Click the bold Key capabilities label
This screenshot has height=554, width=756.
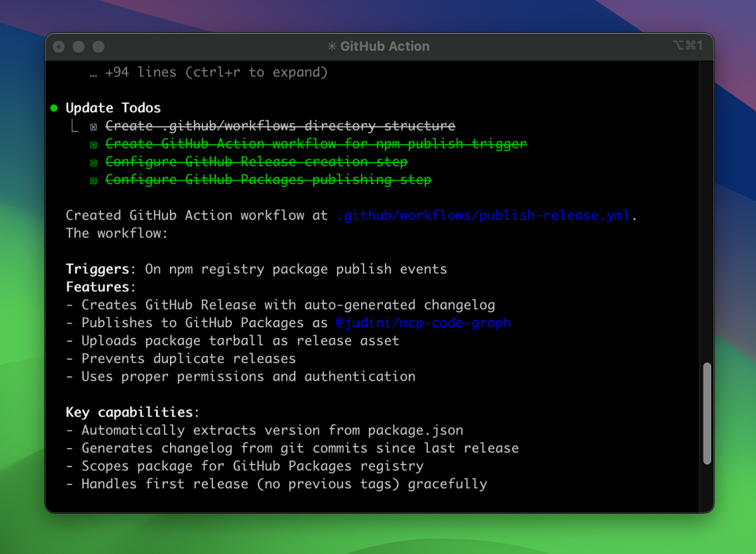point(129,412)
